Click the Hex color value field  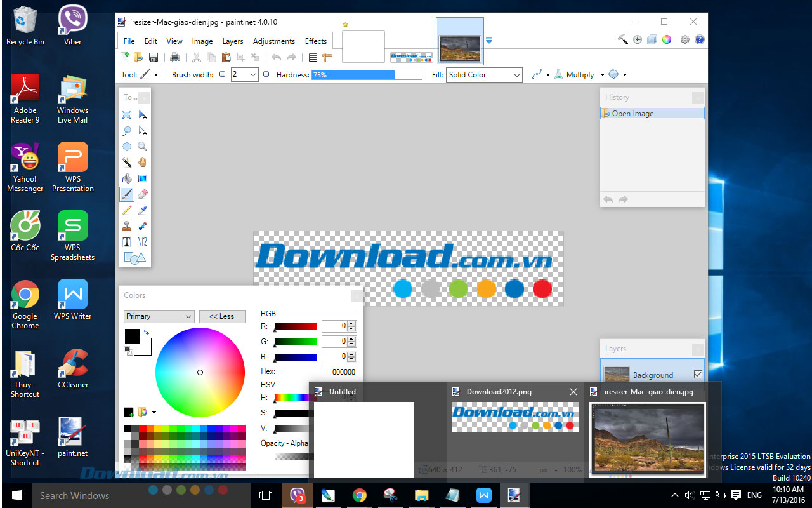point(339,372)
